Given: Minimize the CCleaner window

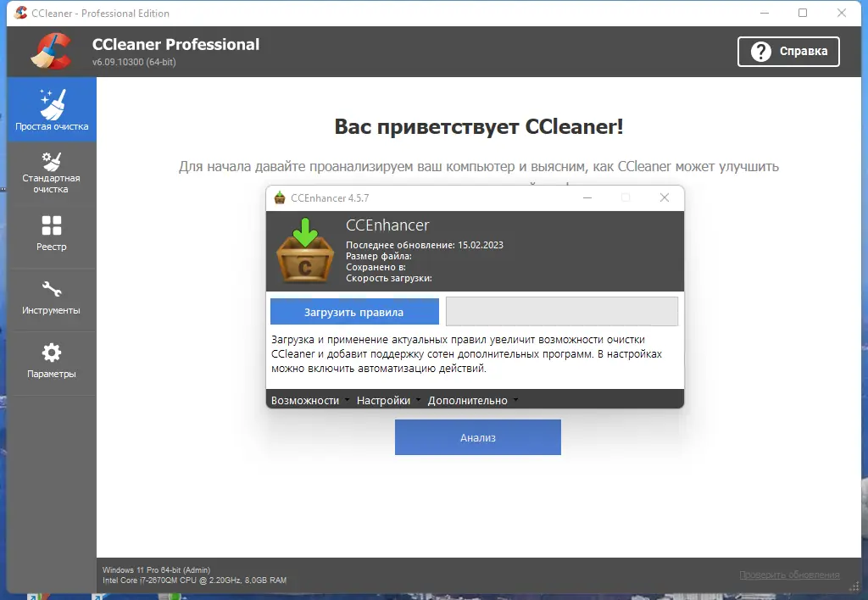Looking at the screenshot, I should 765,13.
